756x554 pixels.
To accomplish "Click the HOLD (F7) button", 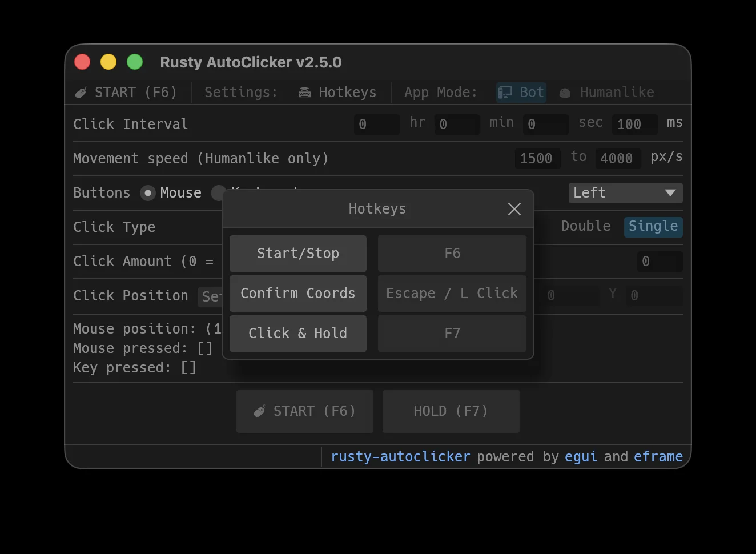I will click(451, 411).
